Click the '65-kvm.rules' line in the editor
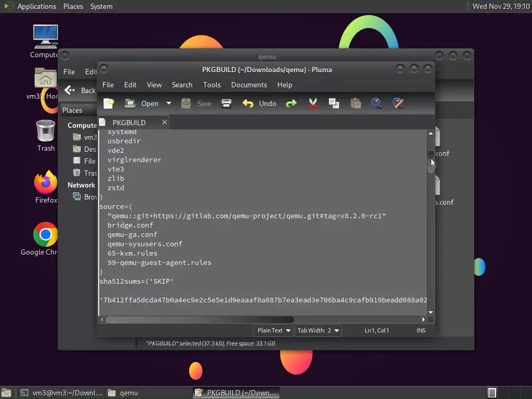This screenshot has width=532, height=399. tap(132, 254)
